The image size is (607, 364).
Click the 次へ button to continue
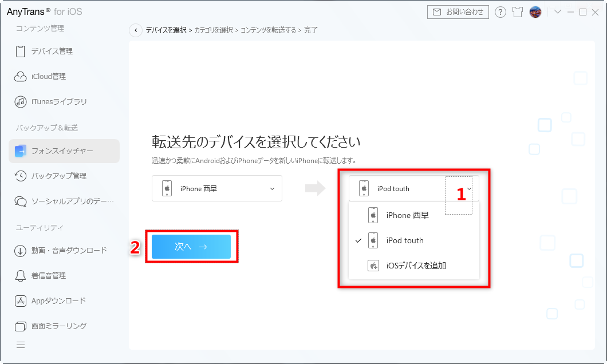[x=192, y=247]
